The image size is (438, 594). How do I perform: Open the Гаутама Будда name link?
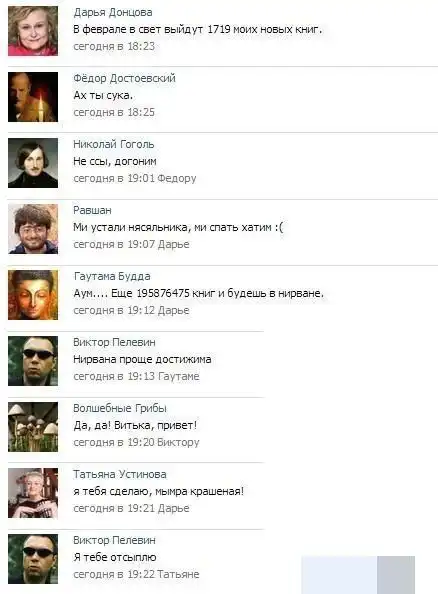[x=112, y=276]
